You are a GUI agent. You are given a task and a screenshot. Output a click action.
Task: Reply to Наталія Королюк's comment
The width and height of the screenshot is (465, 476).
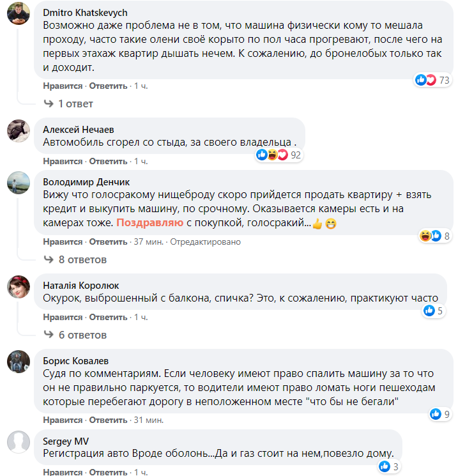(x=108, y=318)
